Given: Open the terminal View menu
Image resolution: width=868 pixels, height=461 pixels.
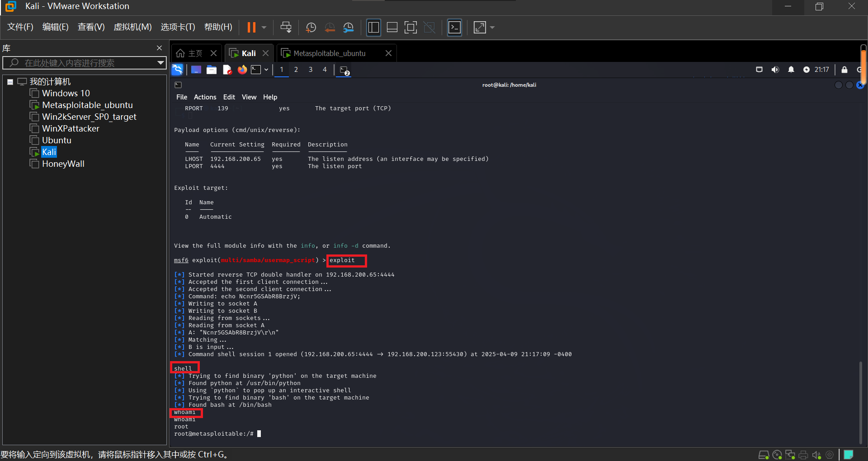Looking at the screenshot, I should [249, 97].
